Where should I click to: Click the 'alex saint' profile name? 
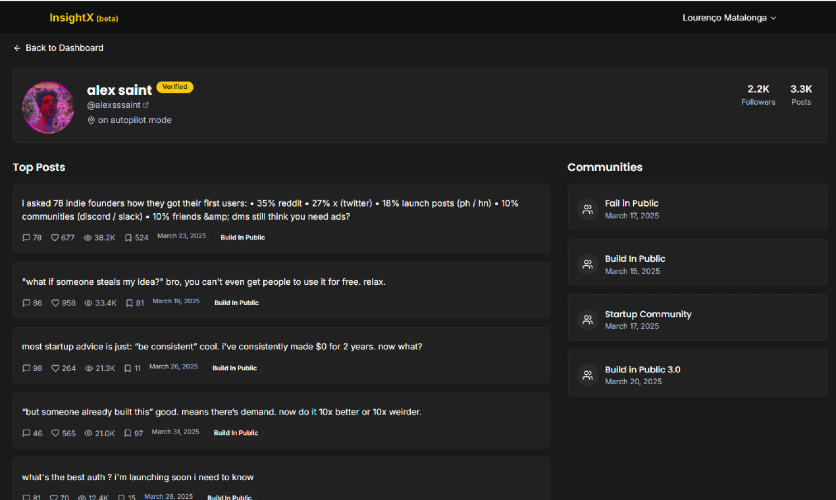(x=119, y=90)
